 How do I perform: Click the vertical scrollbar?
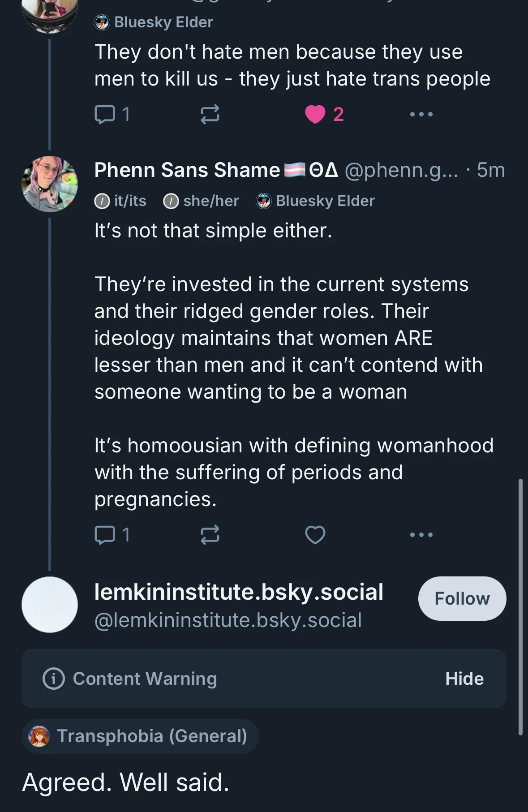pos(520,607)
